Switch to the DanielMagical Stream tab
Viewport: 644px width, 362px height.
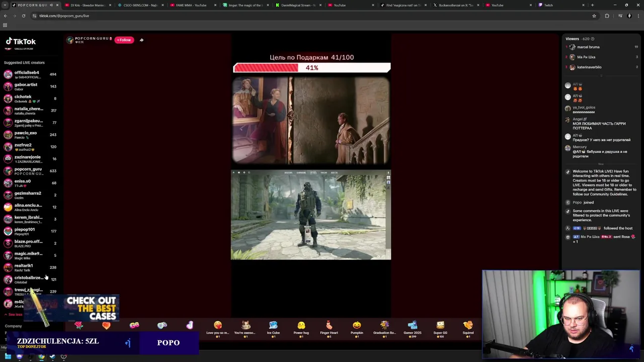coord(298,5)
